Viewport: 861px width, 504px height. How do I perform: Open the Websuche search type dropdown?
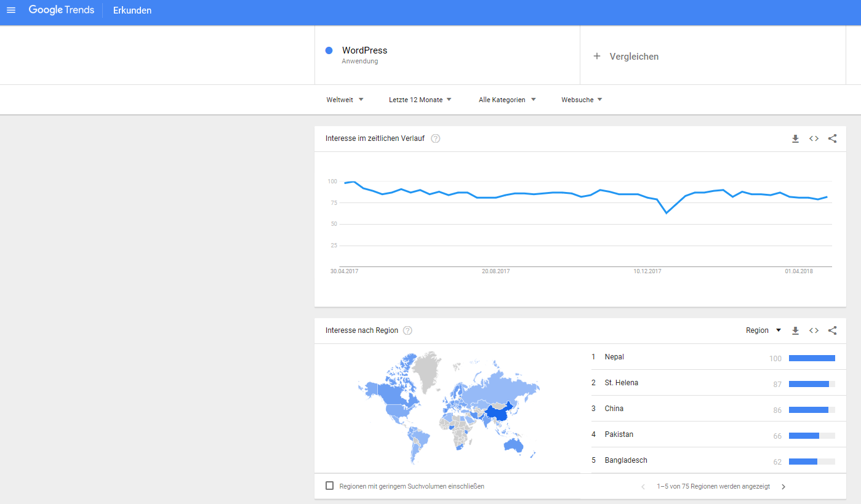click(582, 100)
